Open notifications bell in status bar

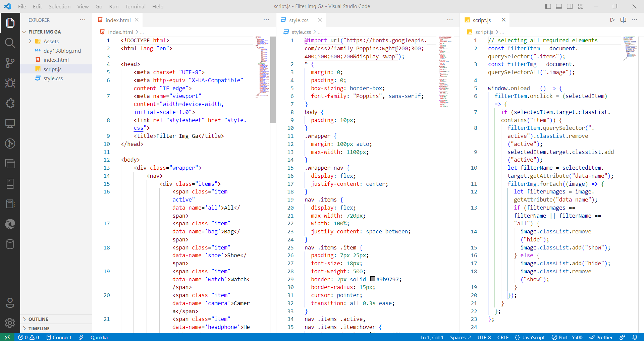(x=635, y=337)
